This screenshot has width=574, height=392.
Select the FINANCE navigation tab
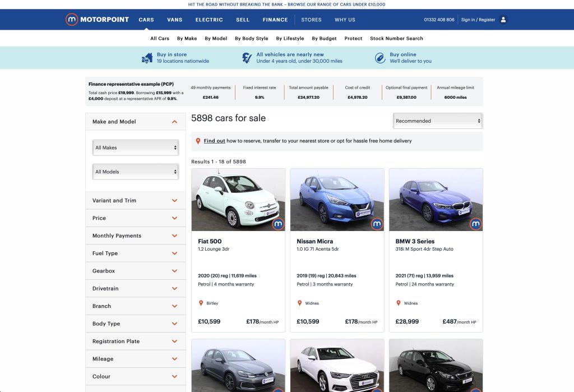tap(275, 19)
